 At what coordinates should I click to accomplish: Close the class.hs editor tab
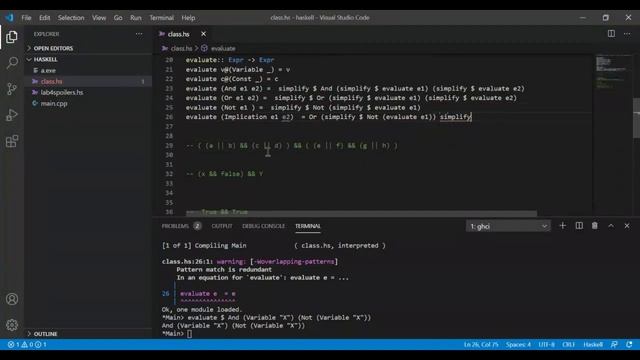click(203, 34)
